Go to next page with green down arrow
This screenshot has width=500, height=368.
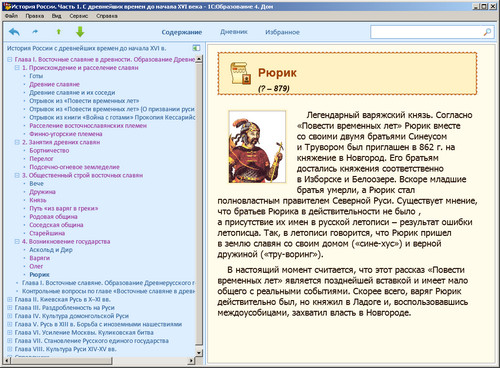(x=80, y=32)
